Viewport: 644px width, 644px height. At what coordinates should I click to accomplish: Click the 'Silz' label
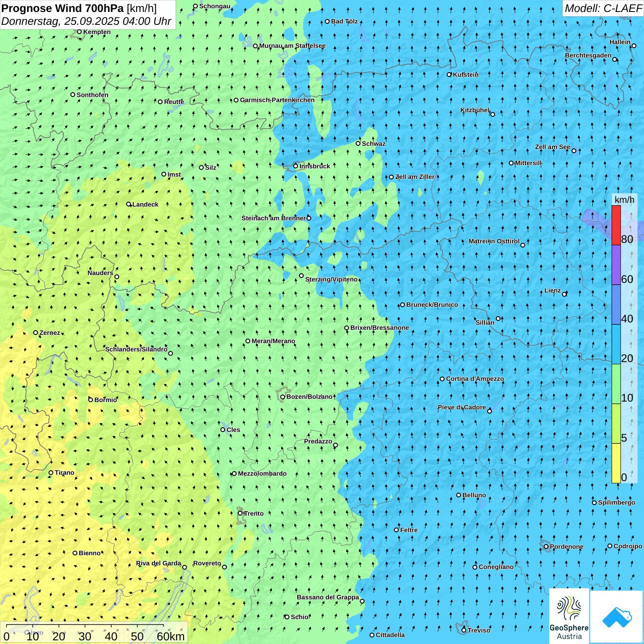(x=211, y=168)
